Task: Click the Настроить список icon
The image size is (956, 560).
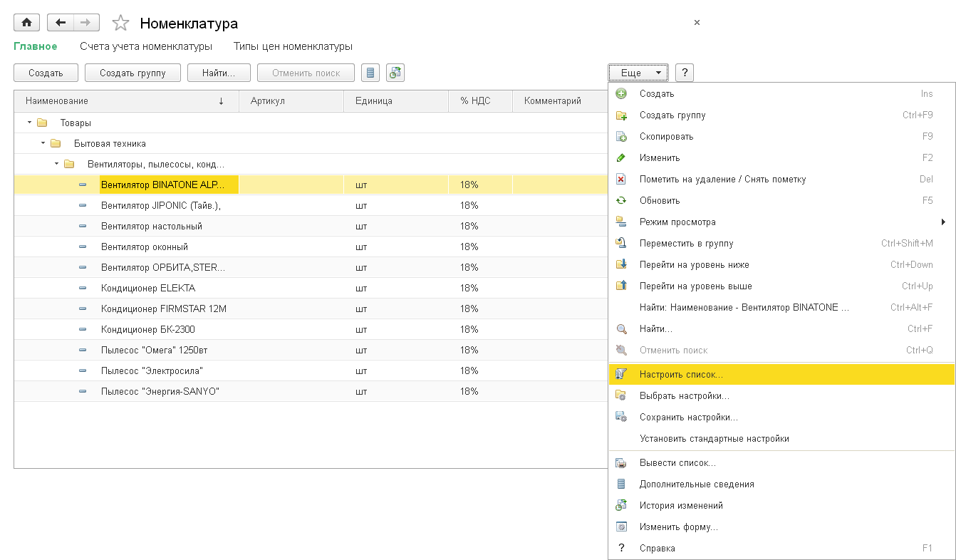Action: tap(621, 374)
